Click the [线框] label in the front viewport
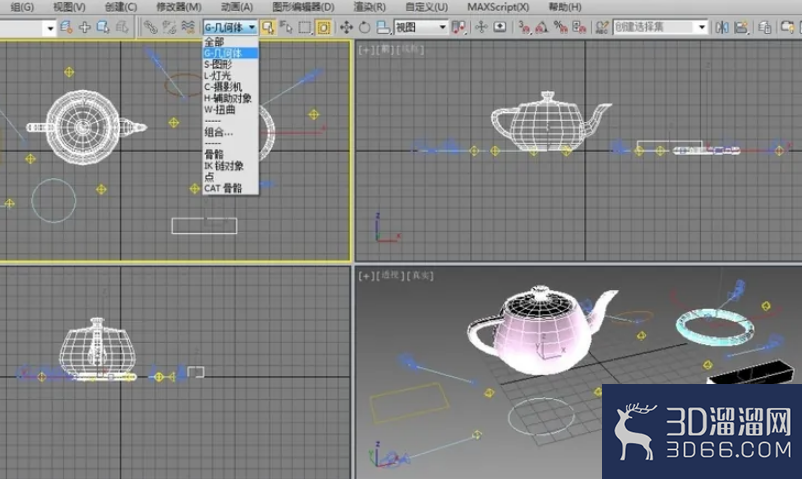Viewport: 802px width, 479px height. click(410, 50)
